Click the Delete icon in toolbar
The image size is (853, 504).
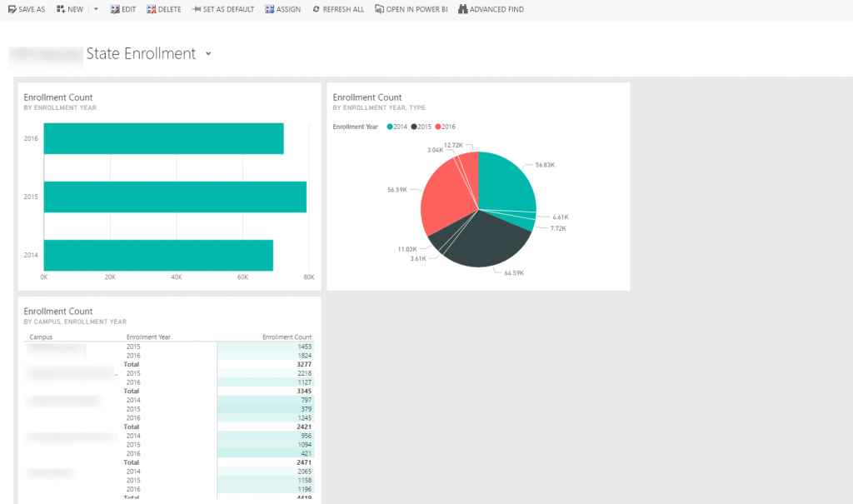point(151,9)
